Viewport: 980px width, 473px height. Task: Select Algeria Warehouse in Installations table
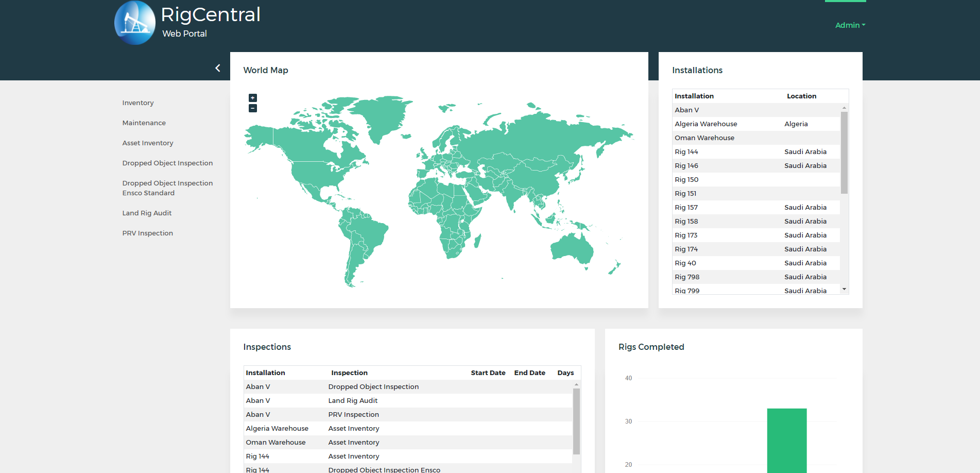706,124
